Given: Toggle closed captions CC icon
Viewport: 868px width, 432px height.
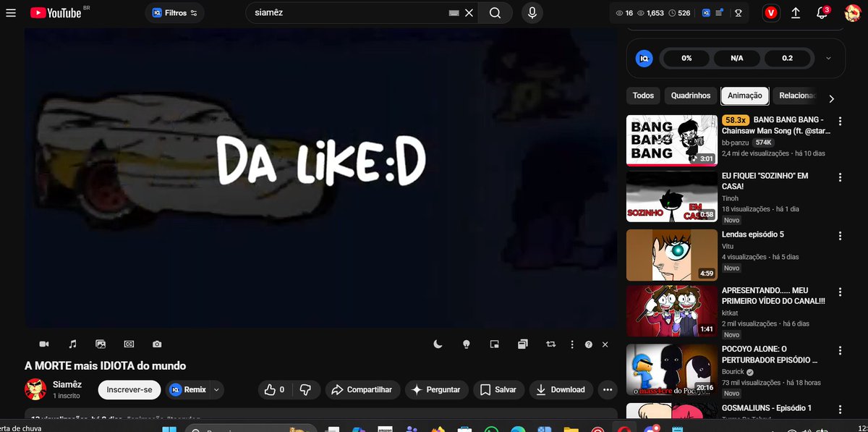Looking at the screenshot, I should pyautogui.click(x=129, y=344).
